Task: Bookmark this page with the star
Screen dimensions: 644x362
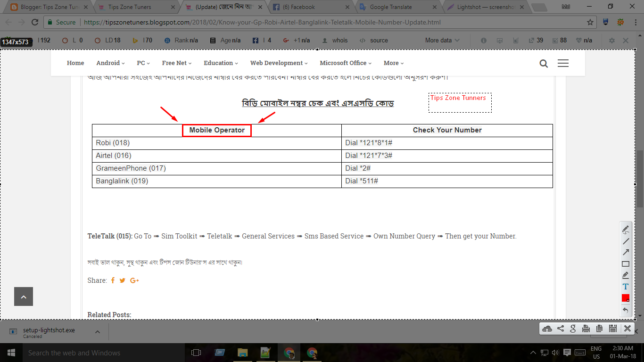Action: 590,22
